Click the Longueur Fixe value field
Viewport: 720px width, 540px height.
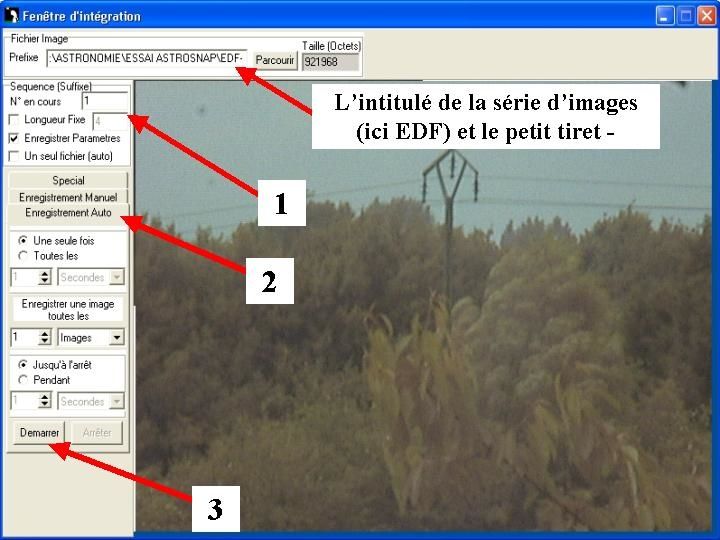[x=110, y=122]
